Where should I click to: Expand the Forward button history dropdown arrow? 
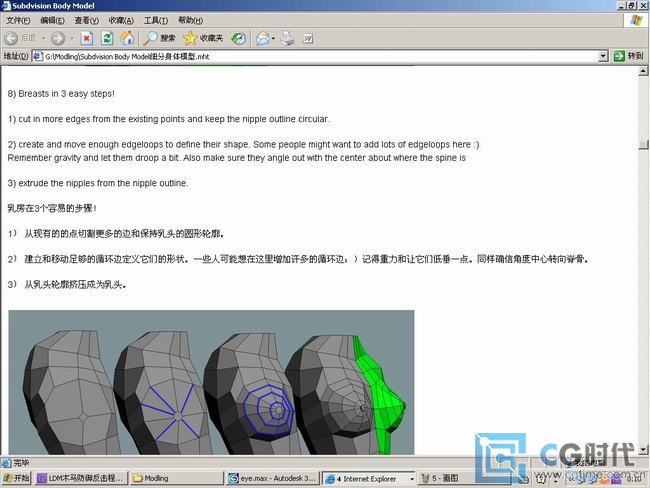[x=72, y=38]
